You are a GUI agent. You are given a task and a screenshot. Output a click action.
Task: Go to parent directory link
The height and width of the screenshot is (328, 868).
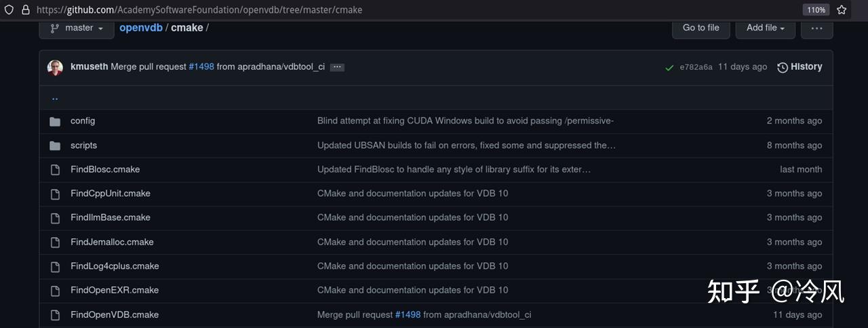tap(55, 98)
